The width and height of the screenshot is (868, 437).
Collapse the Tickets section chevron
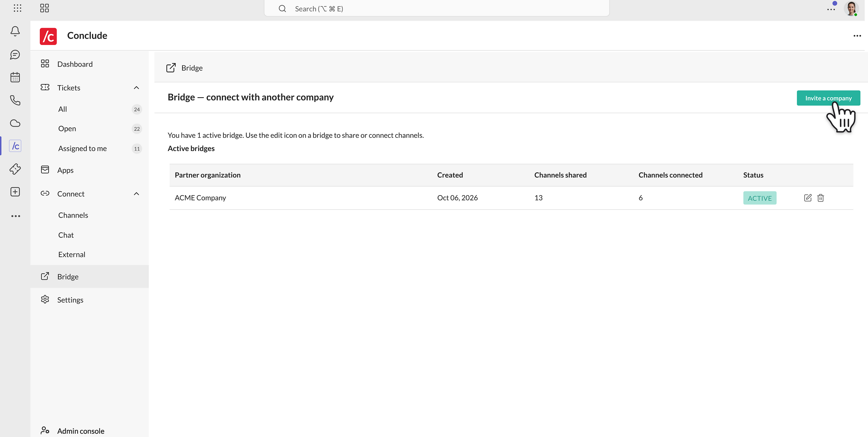[136, 88]
